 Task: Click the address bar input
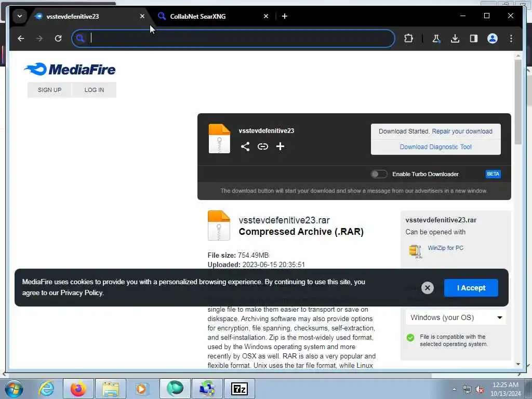[233, 38]
